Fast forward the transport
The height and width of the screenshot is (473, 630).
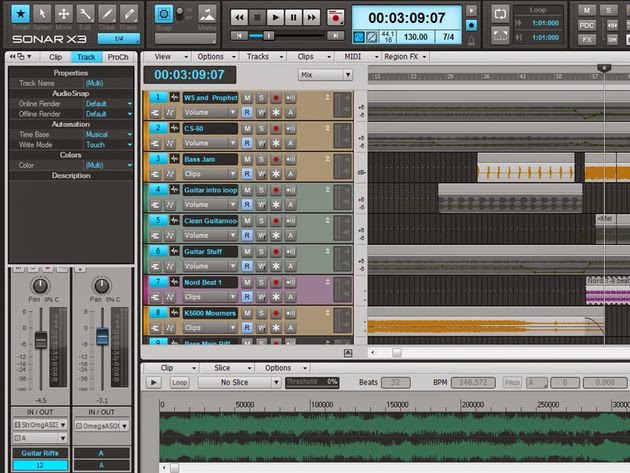[311, 18]
